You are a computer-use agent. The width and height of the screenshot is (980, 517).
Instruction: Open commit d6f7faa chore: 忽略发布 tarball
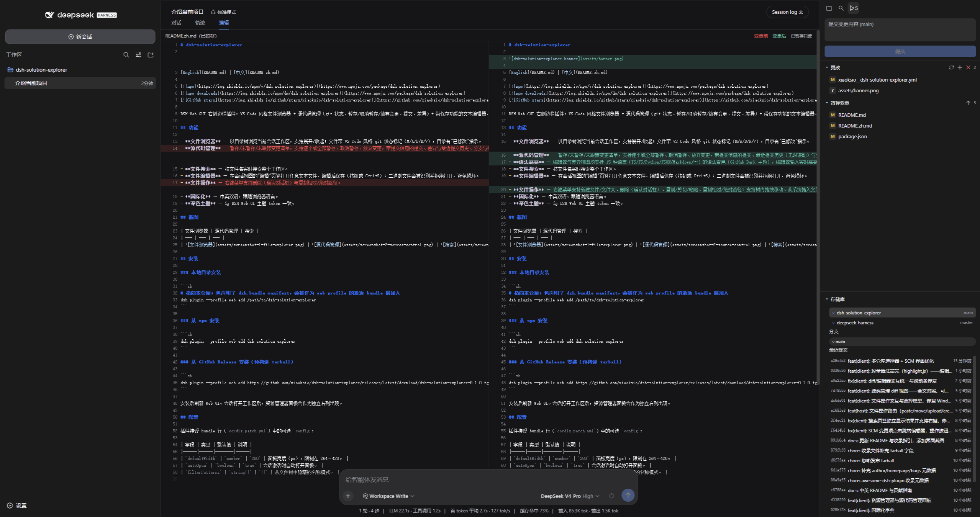click(900, 460)
